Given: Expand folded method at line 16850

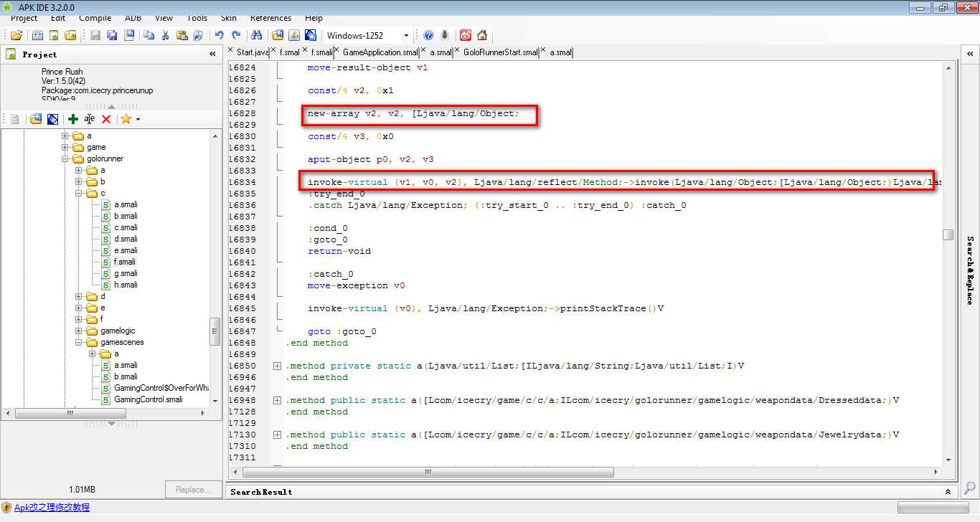Looking at the screenshot, I should (x=277, y=366).
